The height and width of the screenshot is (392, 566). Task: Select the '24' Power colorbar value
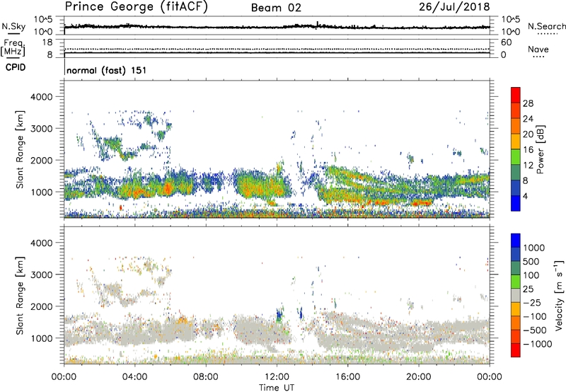(528, 119)
